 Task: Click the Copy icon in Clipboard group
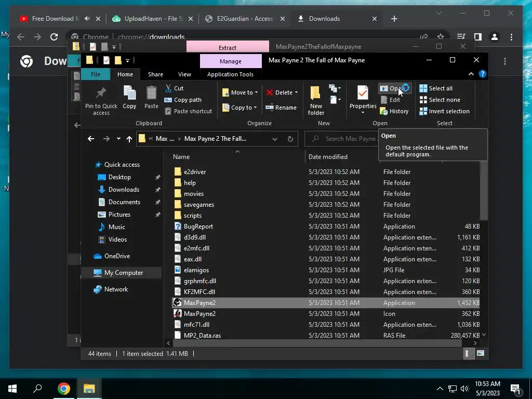[x=129, y=93]
